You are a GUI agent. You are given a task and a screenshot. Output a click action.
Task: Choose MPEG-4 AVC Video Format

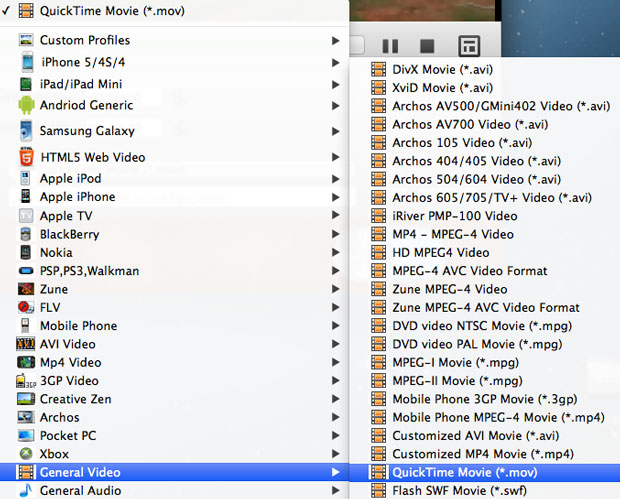point(485,271)
